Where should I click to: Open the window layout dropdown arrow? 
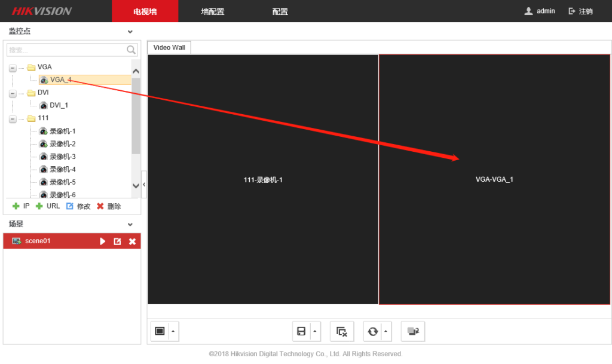pyautogui.click(x=173, y=331)
